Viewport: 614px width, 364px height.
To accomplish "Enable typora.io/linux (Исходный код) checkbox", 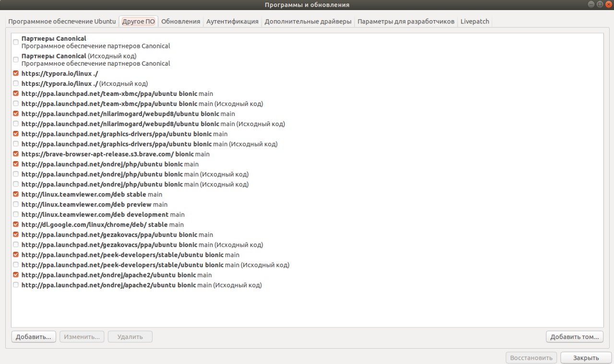I will coord(16,83).
